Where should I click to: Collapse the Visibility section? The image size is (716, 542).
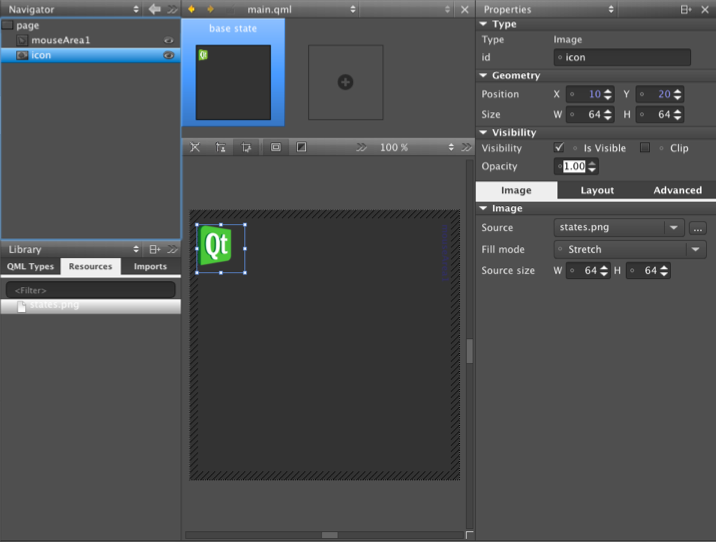point(483,132)
